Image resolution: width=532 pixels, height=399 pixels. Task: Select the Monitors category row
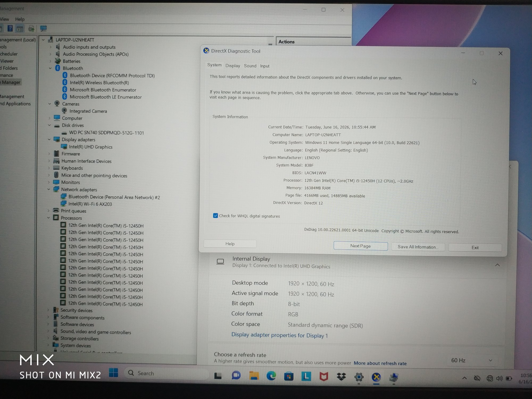point(70,182)
